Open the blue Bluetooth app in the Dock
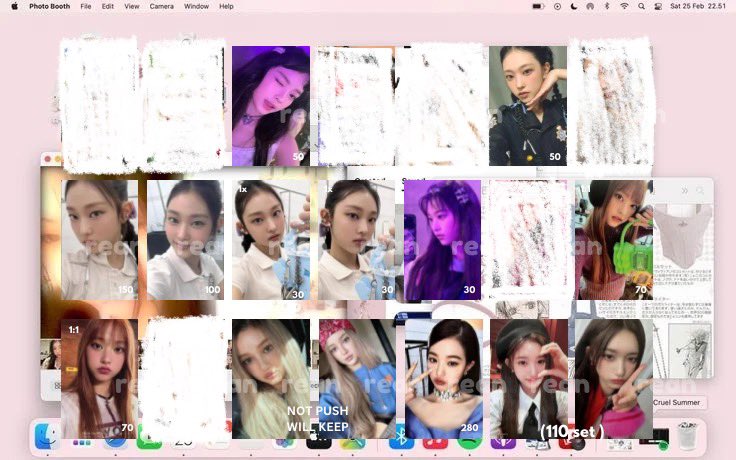736x460 pixels. pyautogui.click(x=401, y=440)
